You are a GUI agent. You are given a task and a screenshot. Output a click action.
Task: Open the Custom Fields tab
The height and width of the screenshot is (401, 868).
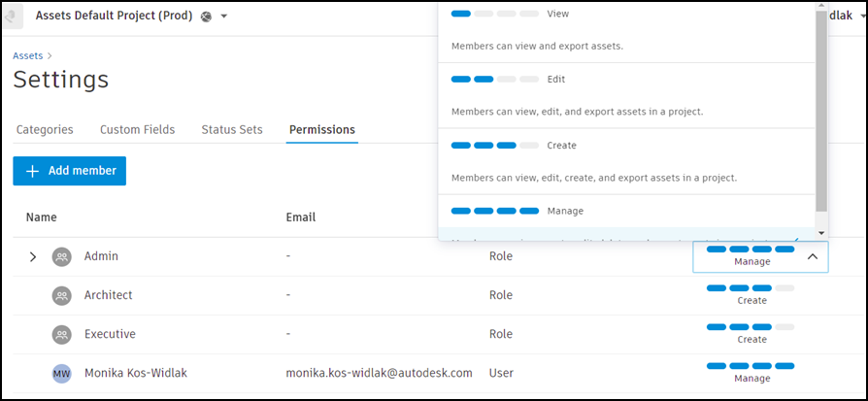(x=137, y=129)
